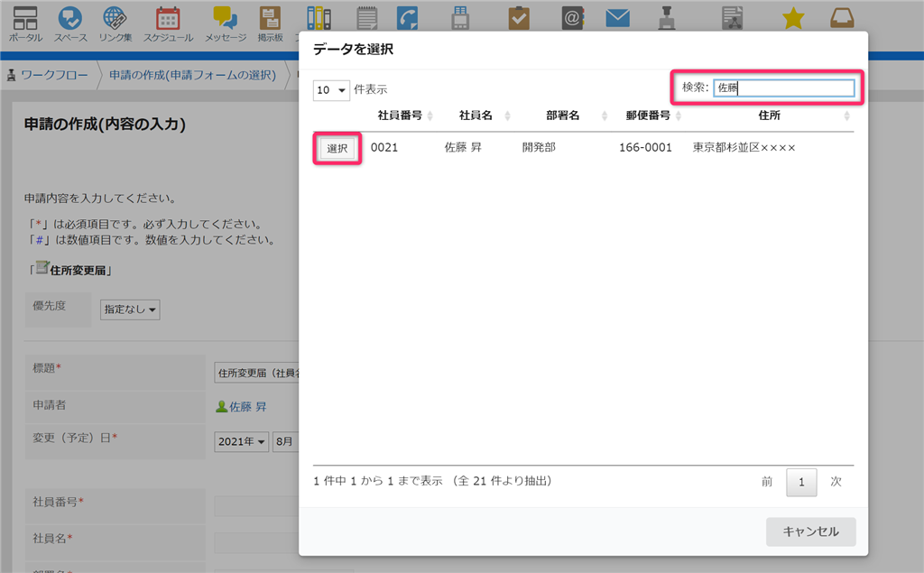This screenshot has width=924, height=573.
Task: Open the 10 件表示 page-size dropdown
Action: (x=331, y=90)
